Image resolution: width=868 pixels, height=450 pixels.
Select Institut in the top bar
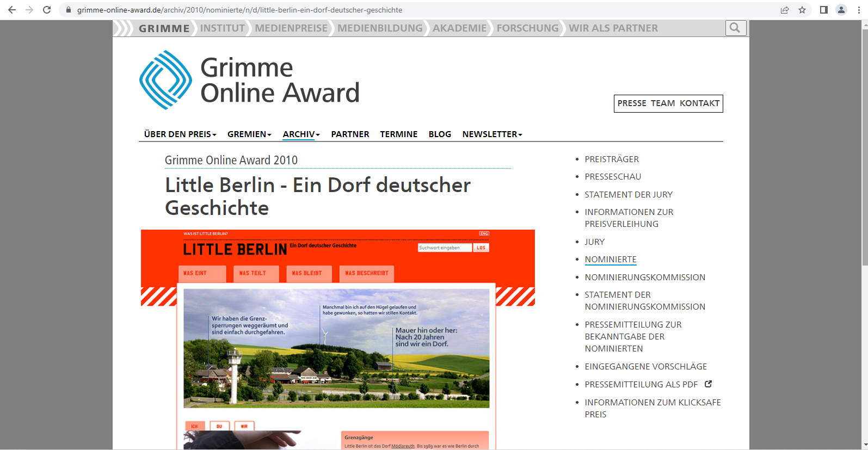pos(223,28)
